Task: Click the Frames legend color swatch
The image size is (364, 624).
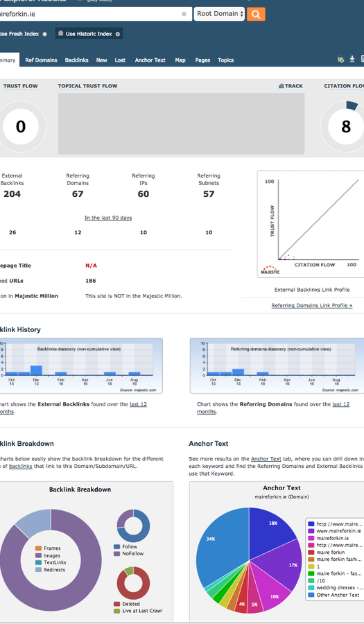Action: pyautogui.click(x=38, y=548)
